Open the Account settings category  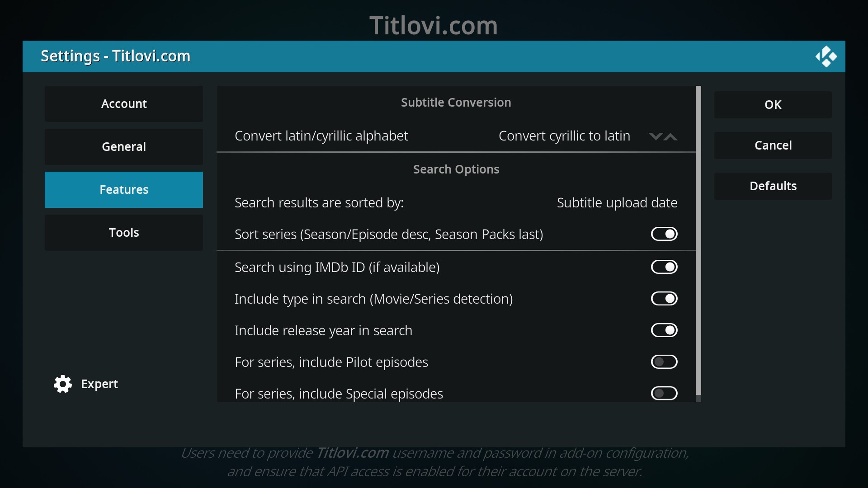coord(124,104)
